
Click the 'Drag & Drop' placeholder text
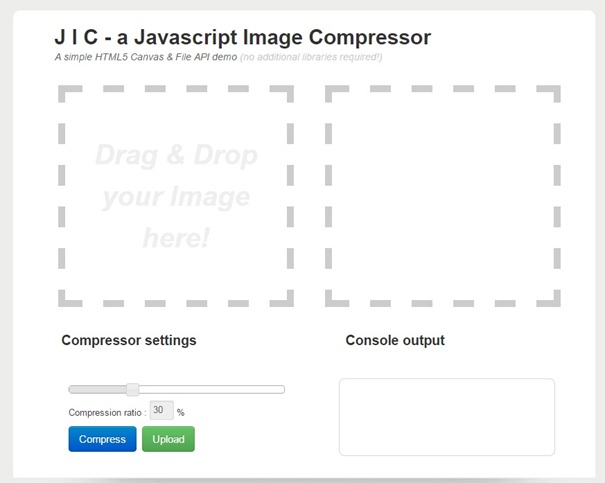click(x=176, y=156)
